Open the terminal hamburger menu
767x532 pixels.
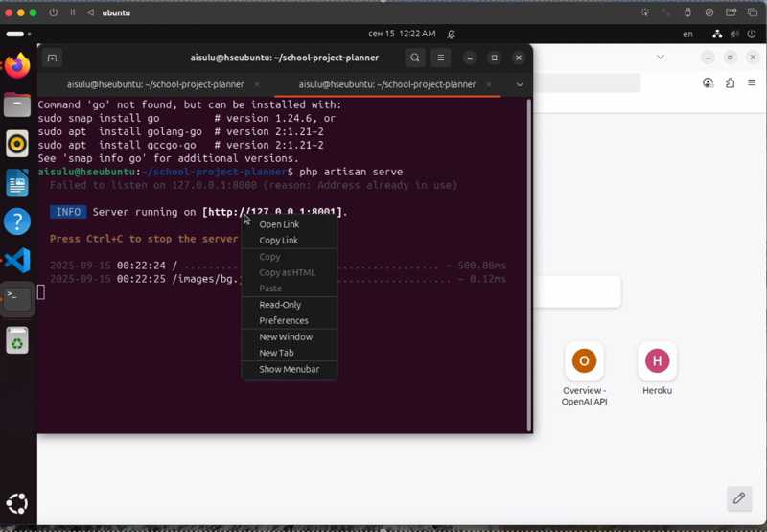[441, 58]
